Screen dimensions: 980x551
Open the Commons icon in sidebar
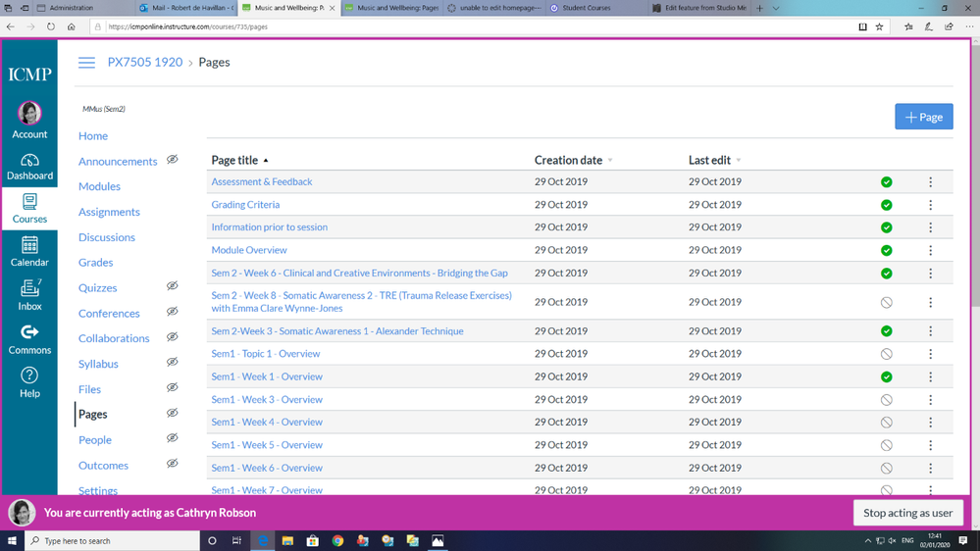(x=29, y=338)
